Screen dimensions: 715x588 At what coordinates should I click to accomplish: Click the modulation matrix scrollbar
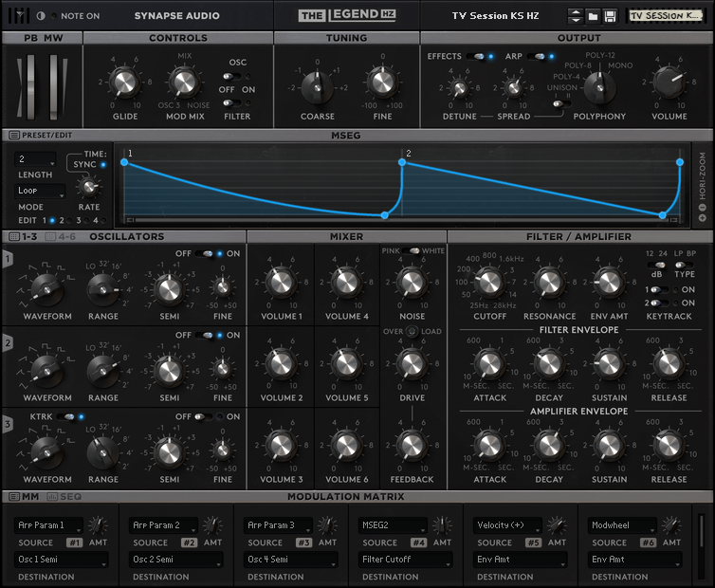(x=701, y=545)
